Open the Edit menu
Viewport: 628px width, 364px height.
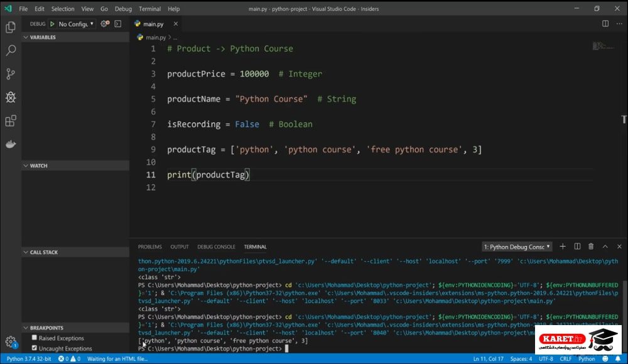tap(39, 8)
